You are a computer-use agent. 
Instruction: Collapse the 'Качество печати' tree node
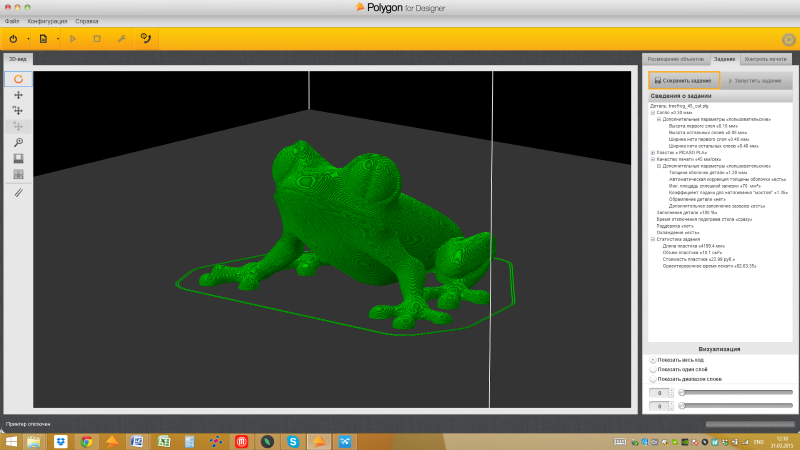coord(653,159)
